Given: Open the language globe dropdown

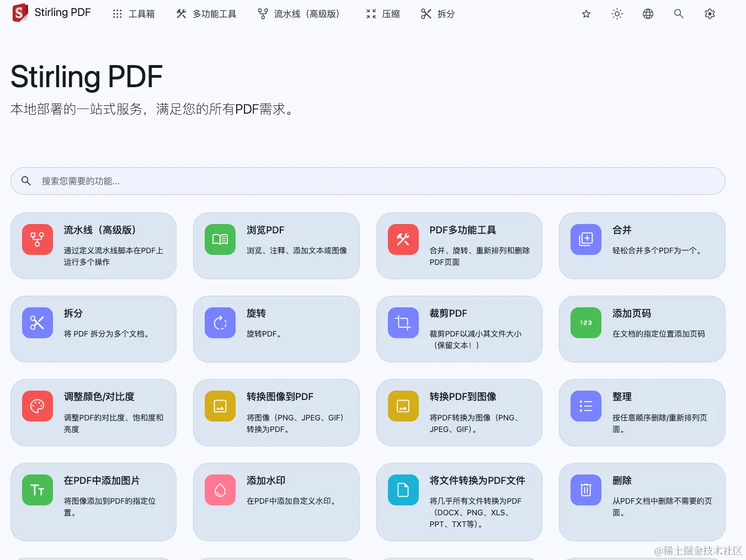Looking at the screenshot, I should (x=648, y=14).
